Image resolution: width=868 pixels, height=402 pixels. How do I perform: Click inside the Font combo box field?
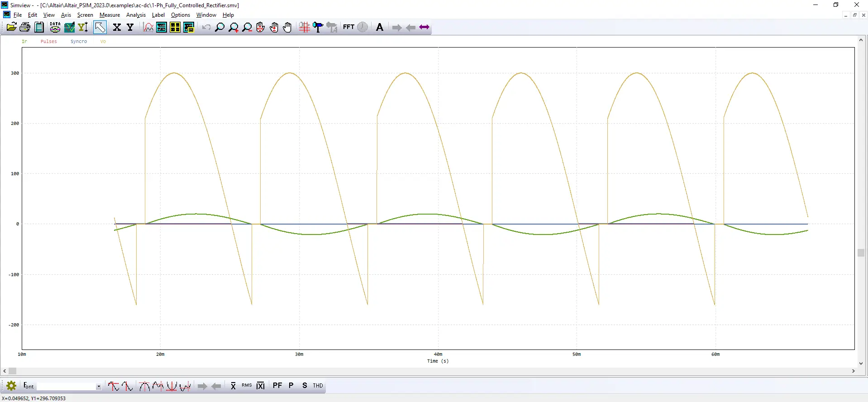coord(69,386)
